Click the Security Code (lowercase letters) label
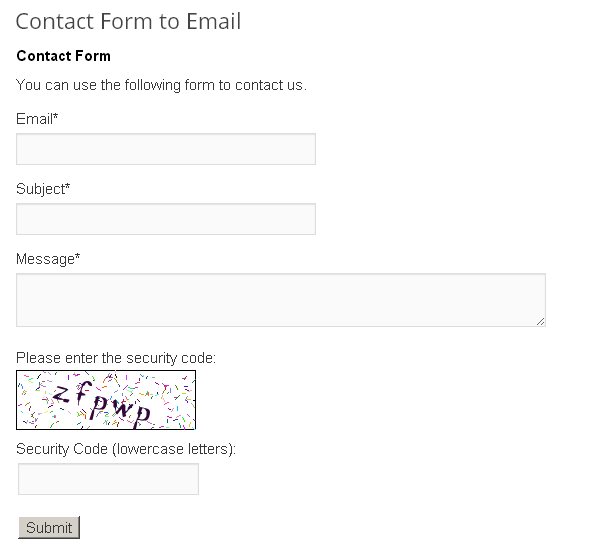Screen dimensions: 593x548 126,449
